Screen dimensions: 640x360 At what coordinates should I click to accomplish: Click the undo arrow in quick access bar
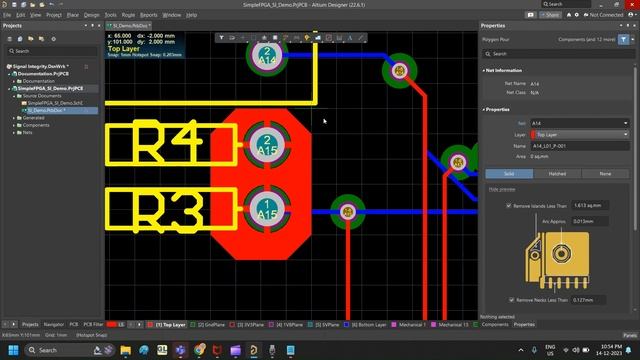[52, 4]
